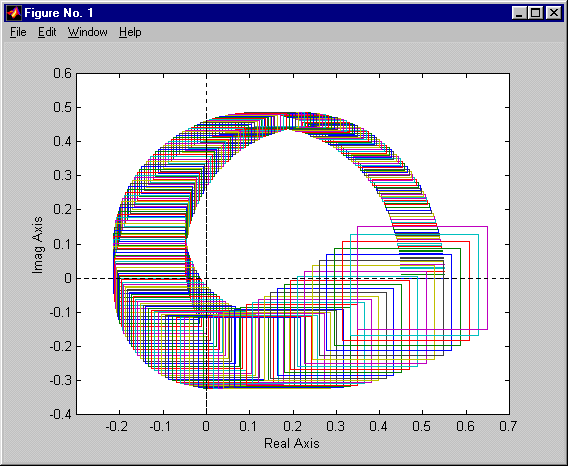Click the 0.7 tick label on Real Axis
Image resolution: width=568 pixels, height=466 pixels.
pyautogui.click(x=508, y=426)
